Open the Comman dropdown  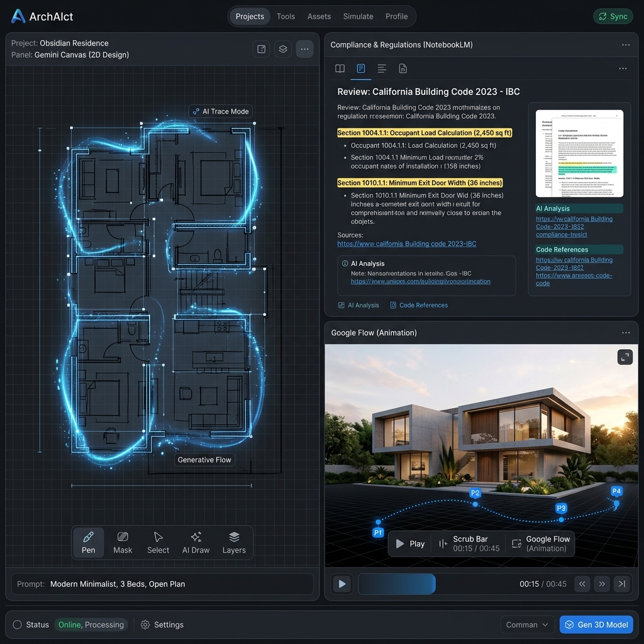[x=528, y=625]
